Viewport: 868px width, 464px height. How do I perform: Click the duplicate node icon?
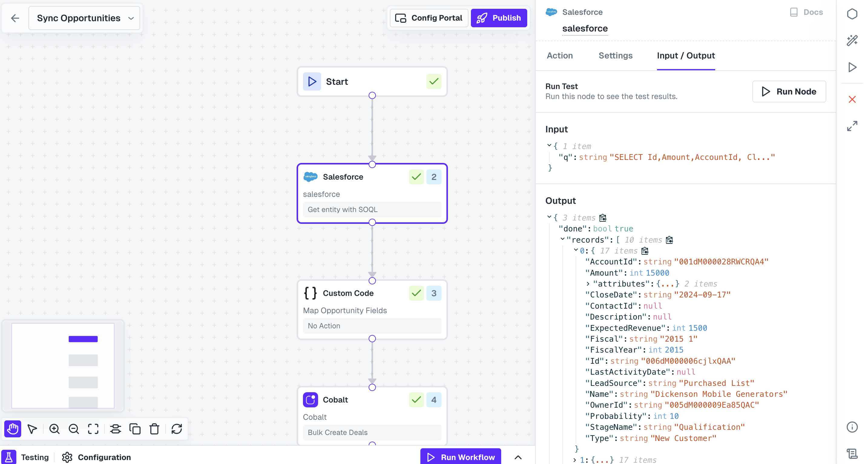[x=135, y=429]
